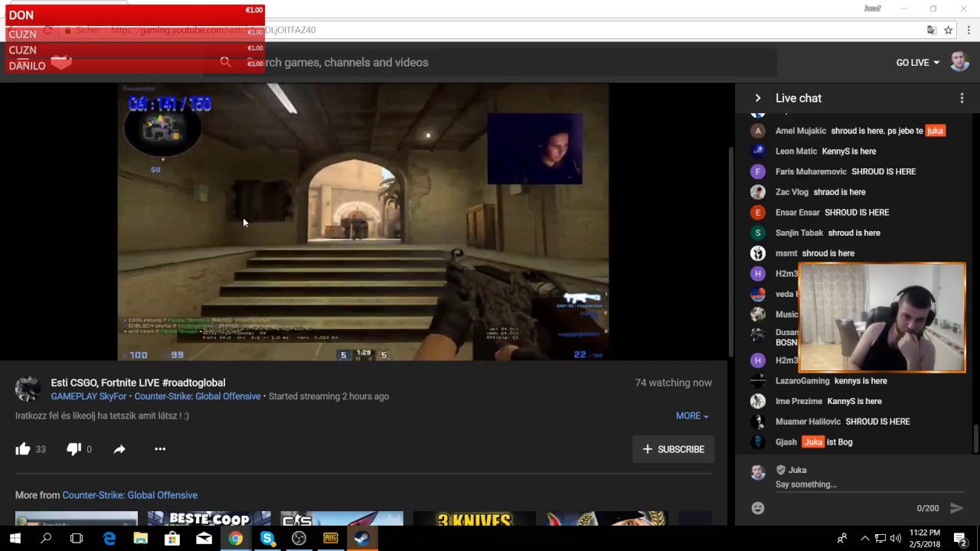Screen dimensions: 980x551
Task: Open Microsoft Store from taskbar
Action: (172, 539)
